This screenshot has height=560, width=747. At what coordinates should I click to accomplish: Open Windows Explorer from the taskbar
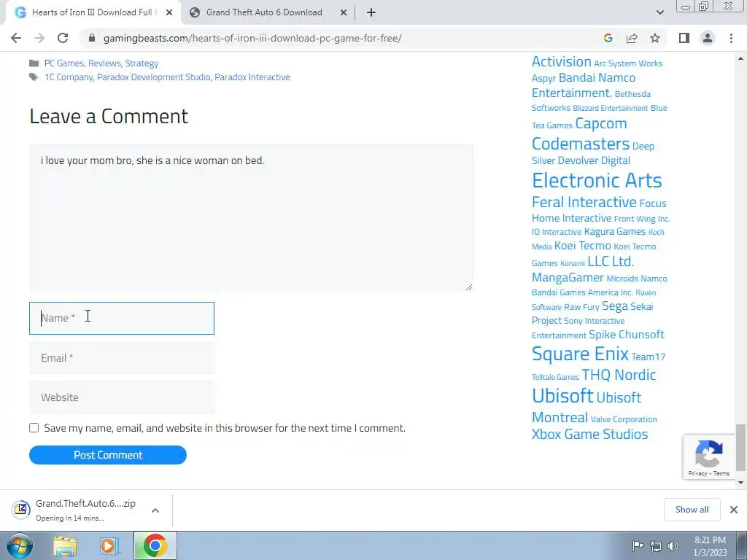click(x=65, y=545)
